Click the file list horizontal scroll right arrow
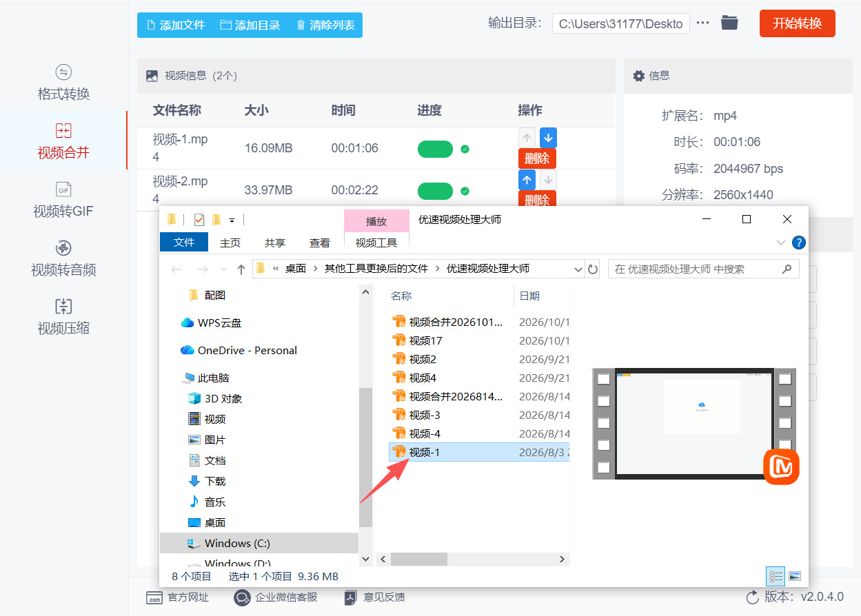The image size is (861, 616). (562, 559)
